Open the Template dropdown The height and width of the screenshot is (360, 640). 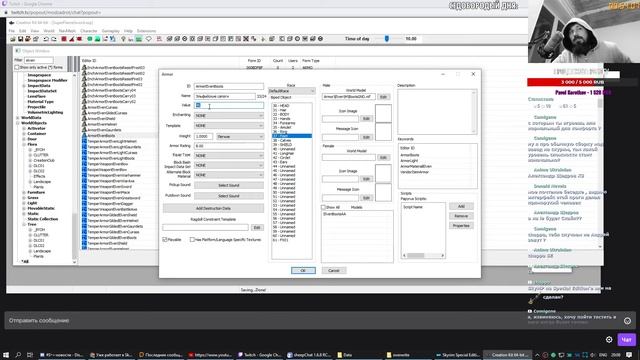(229, 126)
